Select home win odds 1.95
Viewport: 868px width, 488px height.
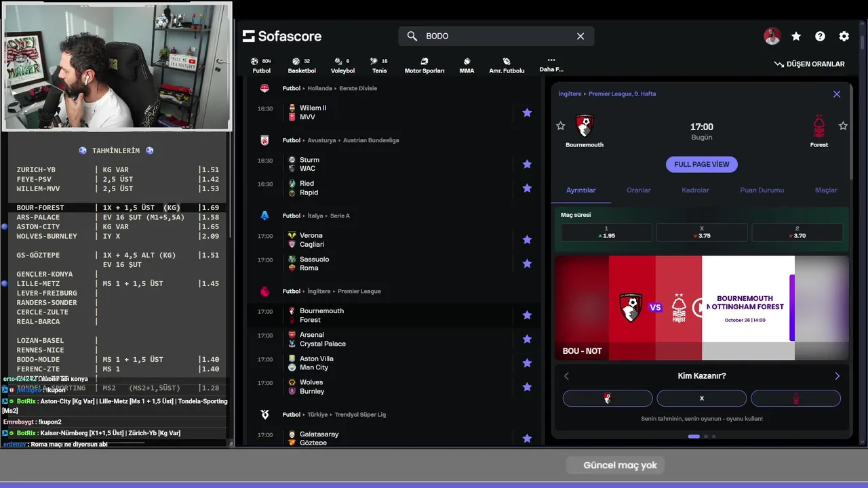coord(606,232)
